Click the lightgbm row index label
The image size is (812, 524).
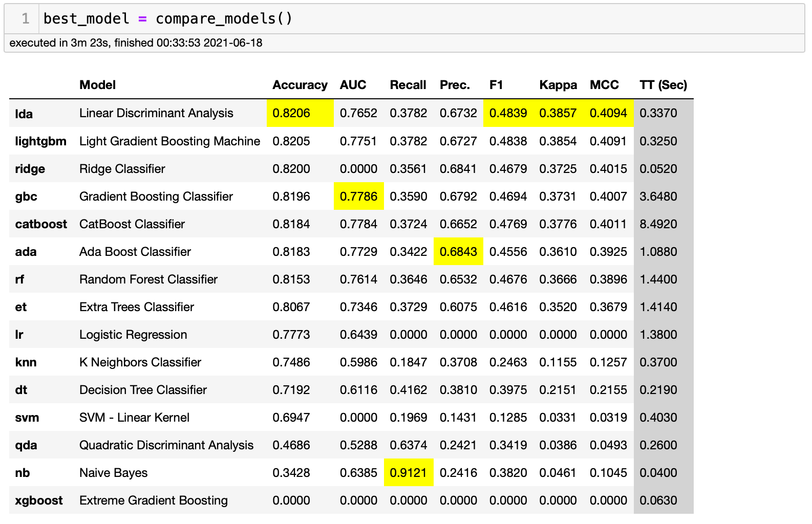tap(40, 141)
